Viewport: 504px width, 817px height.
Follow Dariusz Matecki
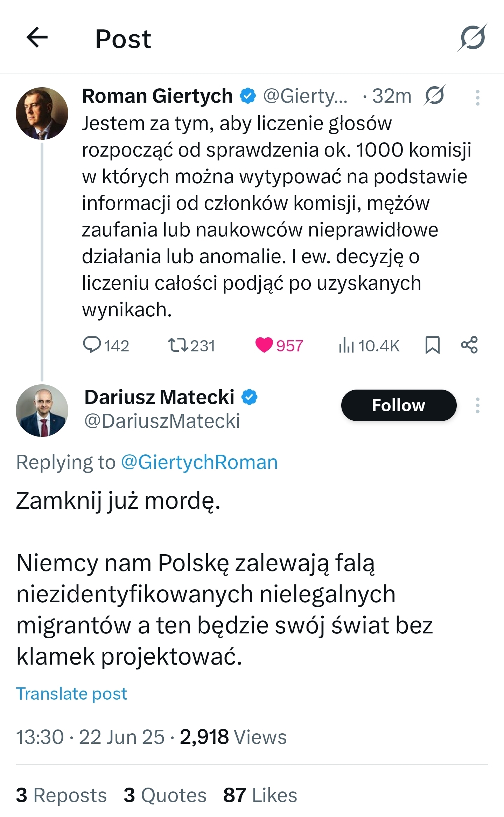click(x=399, y=405)
